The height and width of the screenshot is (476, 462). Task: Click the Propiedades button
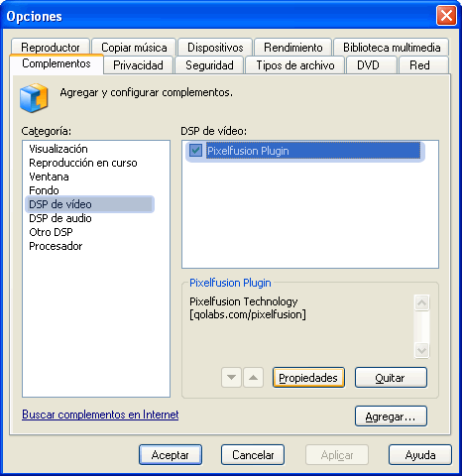308,377
